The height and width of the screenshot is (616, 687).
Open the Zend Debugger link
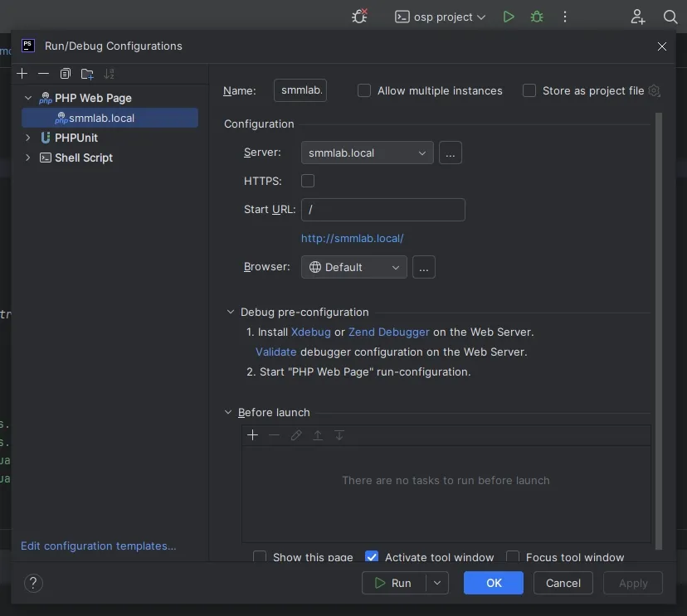[x=388, y=332]
